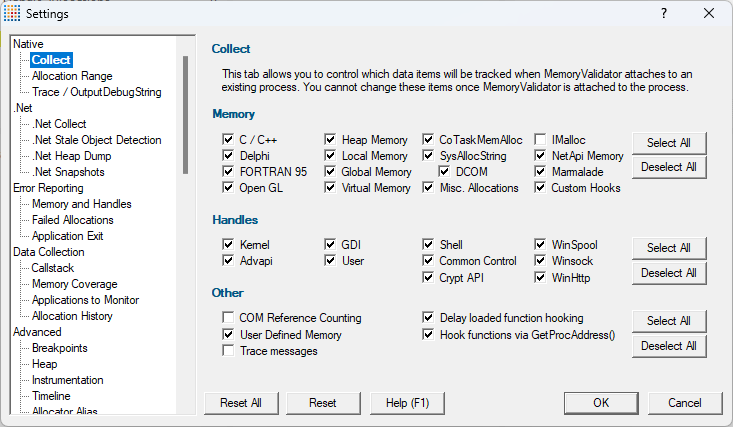Open .Net Stale Object Detection
The height and width of the screenshot is (427, 733).
[x=97, y=140]
